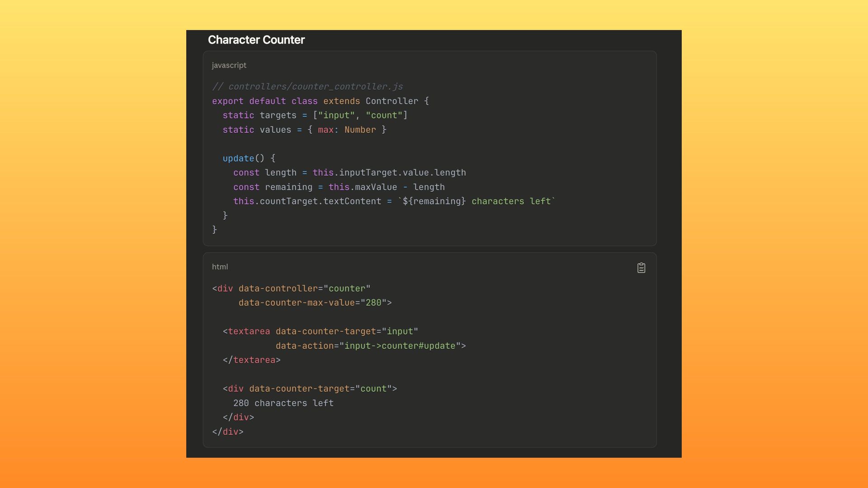868x488 pixels.
Task: Click the "Character Counter" heading
Action: (256, 40)
